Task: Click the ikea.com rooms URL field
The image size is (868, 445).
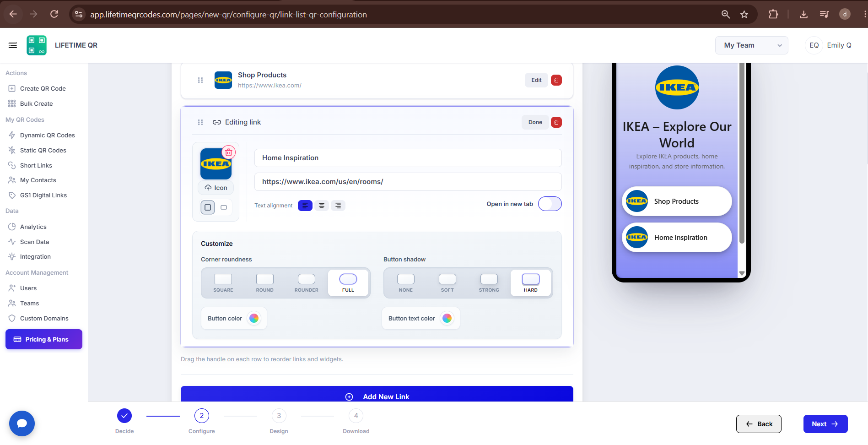Action: [408, 182]
